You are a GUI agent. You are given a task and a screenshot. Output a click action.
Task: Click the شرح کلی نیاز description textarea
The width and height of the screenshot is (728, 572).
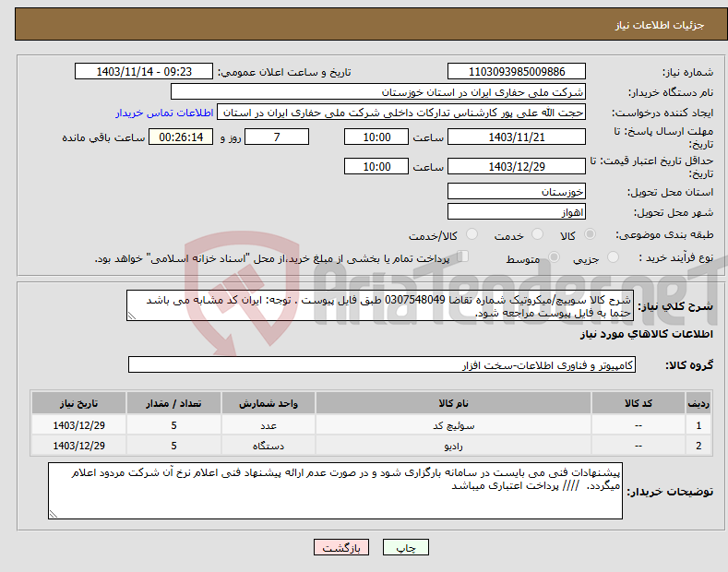380,305
